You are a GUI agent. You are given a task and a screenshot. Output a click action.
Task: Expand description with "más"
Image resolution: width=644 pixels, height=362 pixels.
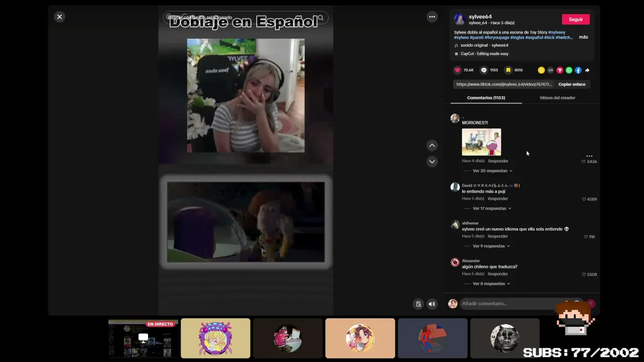(583, 37)
